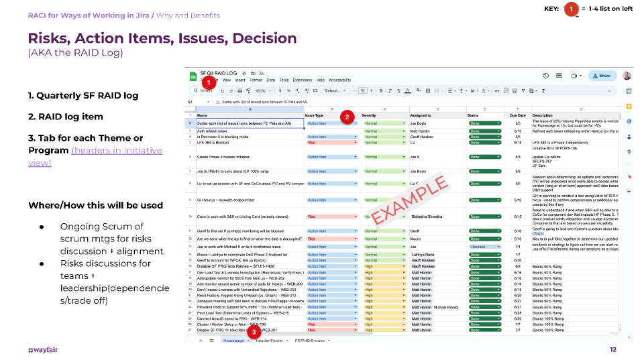Print the spreadsheet using the printer icon
This screenshot has height=362, width=644.
coord(240,90)
